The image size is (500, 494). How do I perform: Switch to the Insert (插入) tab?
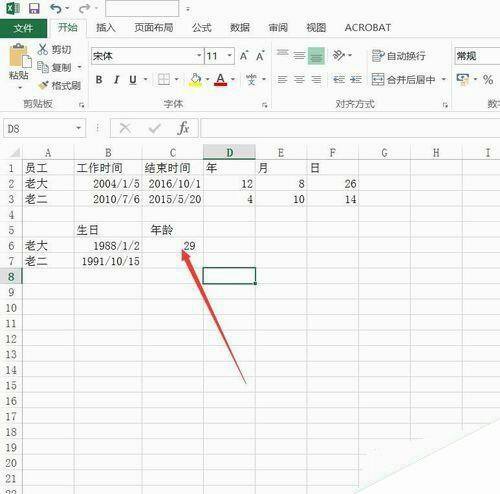point(106,28)
